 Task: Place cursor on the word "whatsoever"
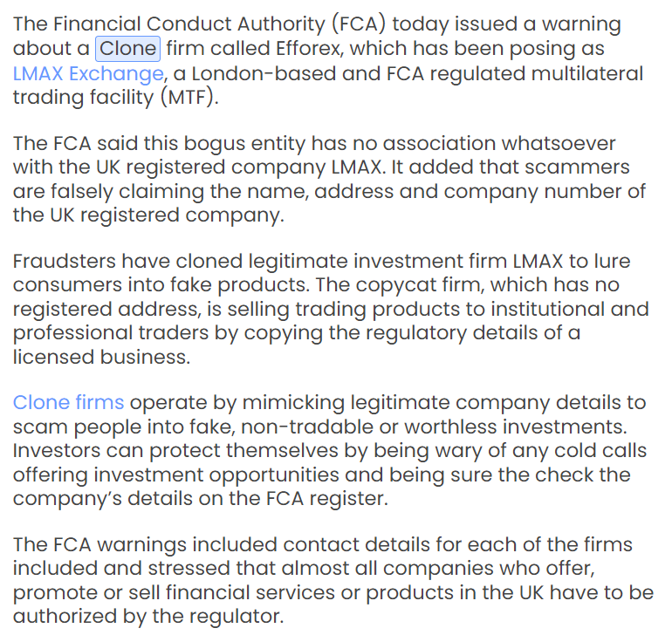pyautogui.click(x=559, y=143)
